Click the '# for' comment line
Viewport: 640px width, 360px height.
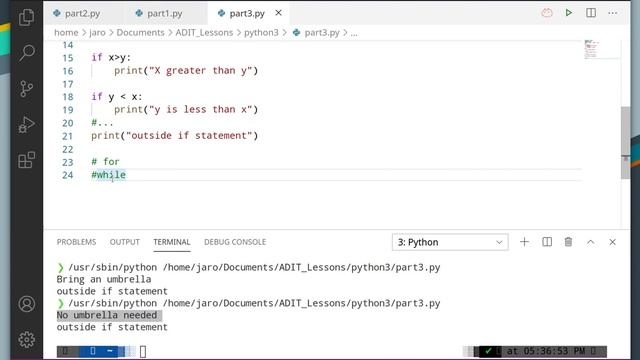[105, 162]
